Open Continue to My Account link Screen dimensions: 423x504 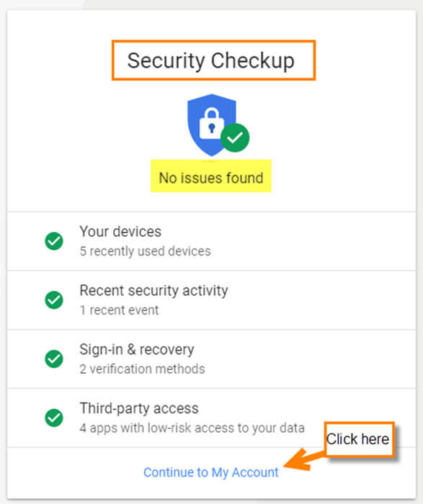click(x=211, y=472)
